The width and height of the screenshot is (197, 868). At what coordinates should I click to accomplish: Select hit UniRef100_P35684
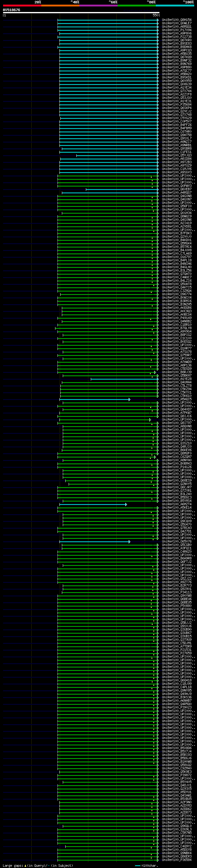(x=177, y=104)
